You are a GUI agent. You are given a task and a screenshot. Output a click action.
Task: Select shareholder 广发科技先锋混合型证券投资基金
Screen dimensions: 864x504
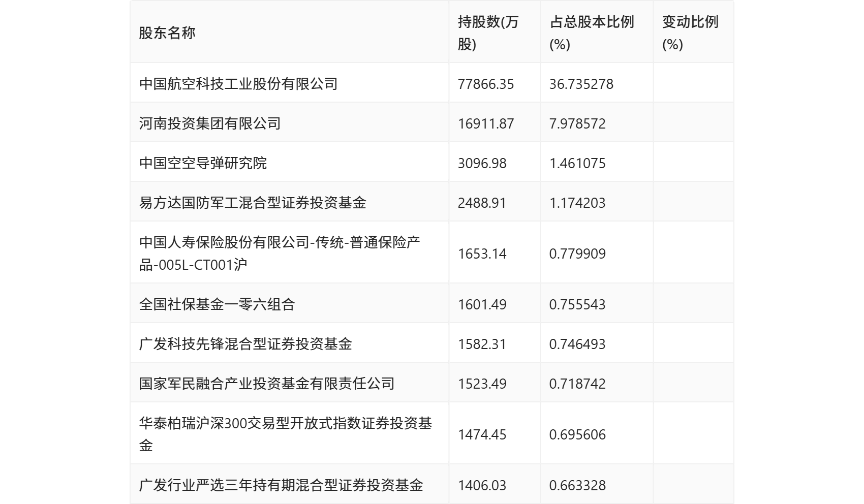tap(245, 344)
